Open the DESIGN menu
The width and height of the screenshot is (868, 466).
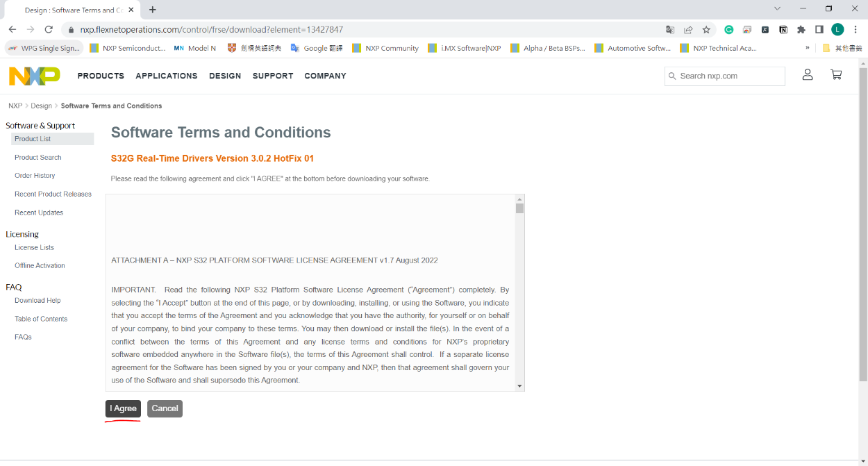pyautogui.click(x=225, y=76)
